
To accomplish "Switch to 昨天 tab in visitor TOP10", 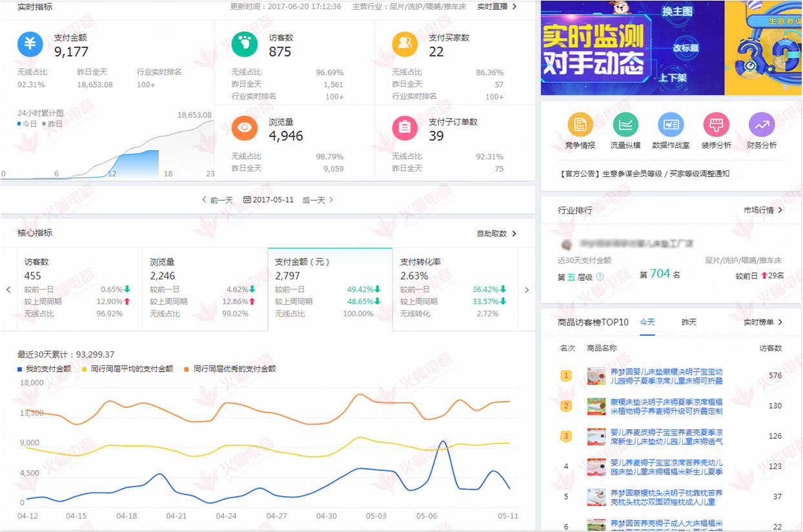I will click(689, 322).
